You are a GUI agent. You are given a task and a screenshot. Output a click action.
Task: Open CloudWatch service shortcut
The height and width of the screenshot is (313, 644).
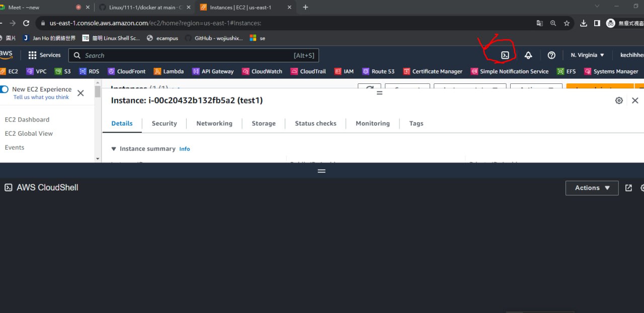(262, 71)
